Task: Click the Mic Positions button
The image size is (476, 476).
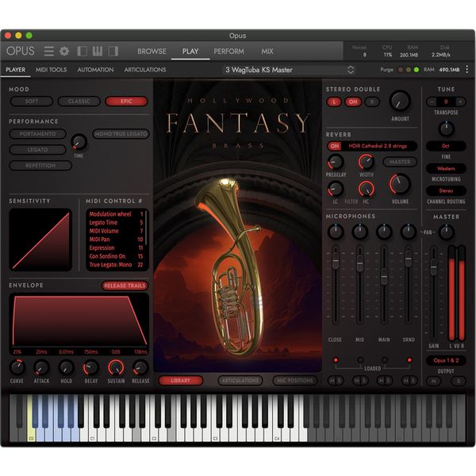Action: (x=295, y=380)
